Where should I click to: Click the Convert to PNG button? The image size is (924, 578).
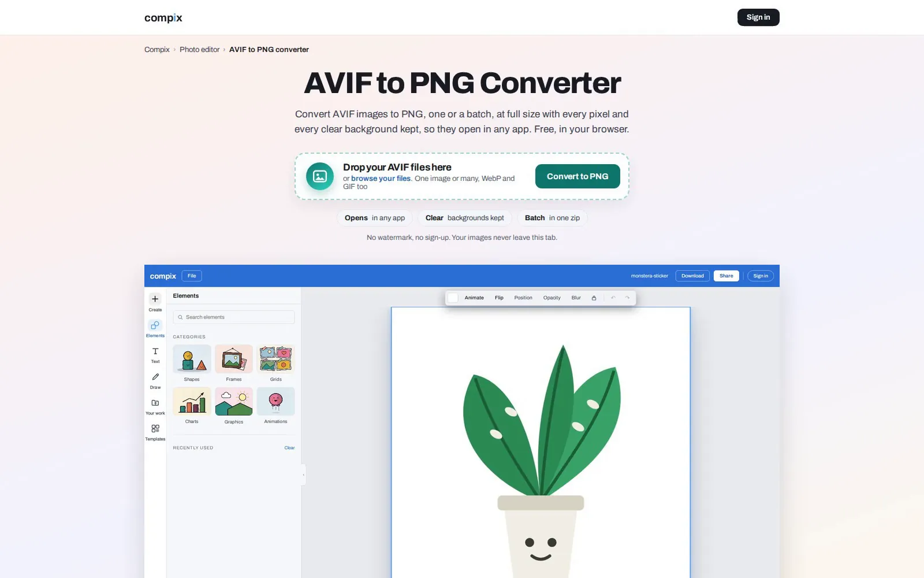tap(577, 176)
